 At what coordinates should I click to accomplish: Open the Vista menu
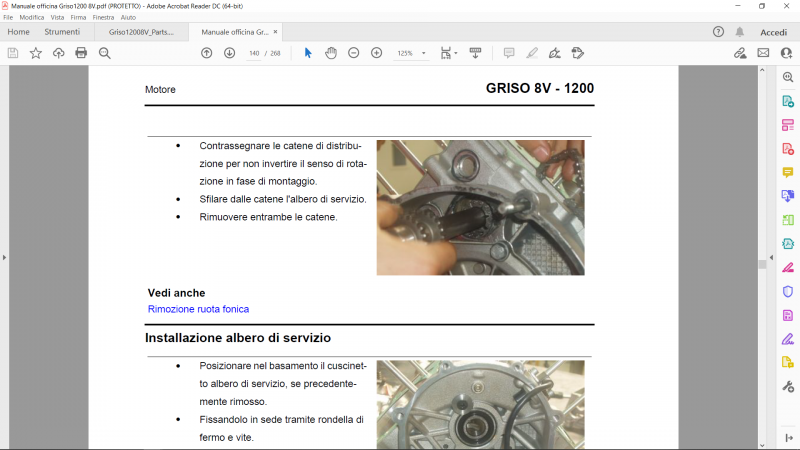tap(57, 17)
